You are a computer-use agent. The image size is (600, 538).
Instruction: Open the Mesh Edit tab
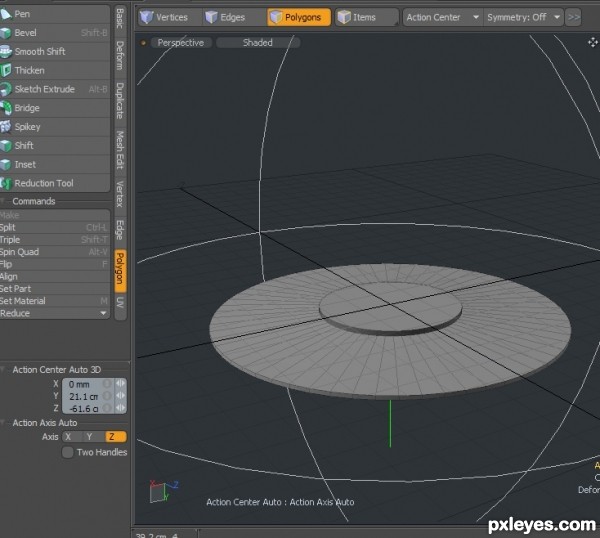[x=120, y=150]
